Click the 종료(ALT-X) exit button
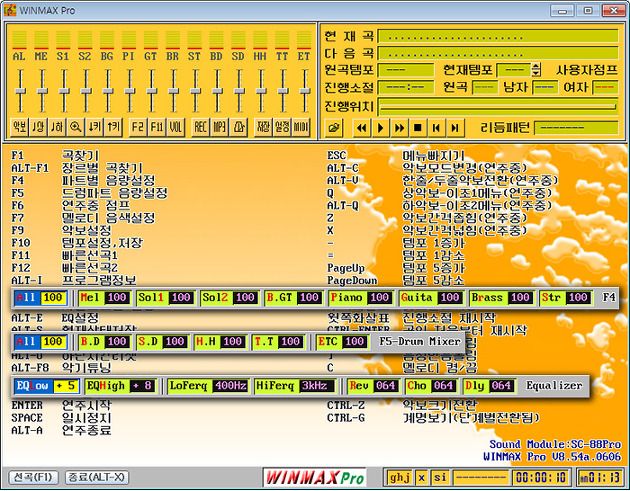 pyautogui.click(x=96, y=477)
